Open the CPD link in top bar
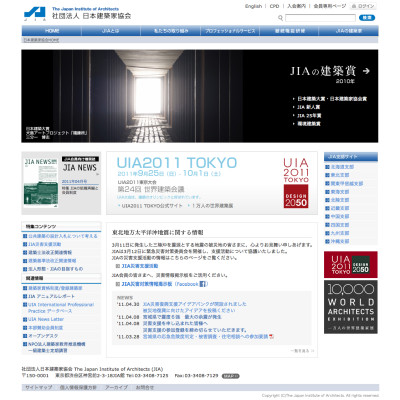This screenshot has width=400, height=400. coord(274,6)
